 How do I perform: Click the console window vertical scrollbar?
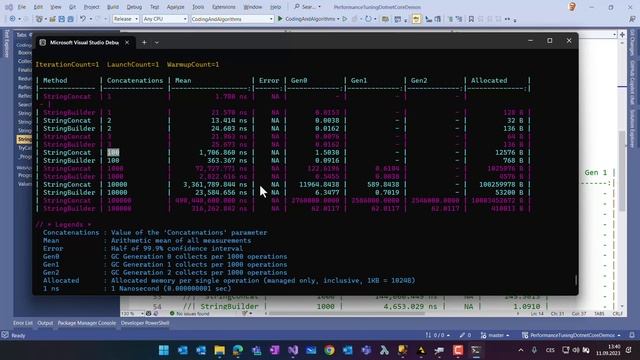(x=576, y=280)
